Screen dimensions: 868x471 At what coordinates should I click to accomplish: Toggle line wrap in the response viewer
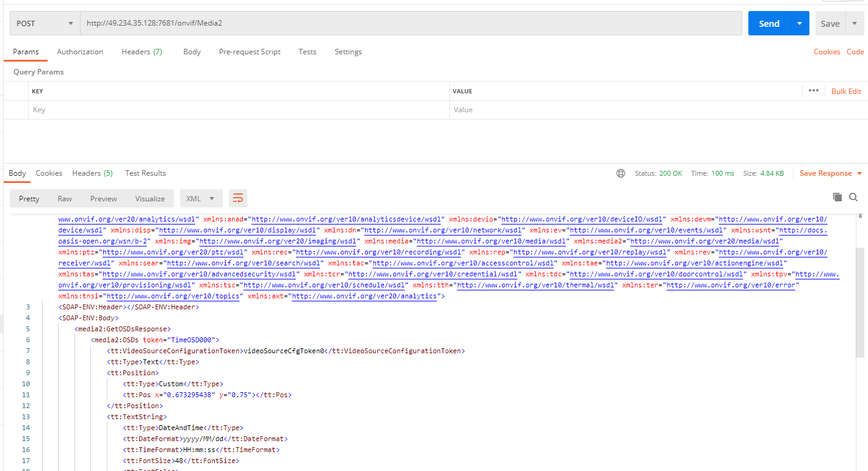click(x=238, y=198)
